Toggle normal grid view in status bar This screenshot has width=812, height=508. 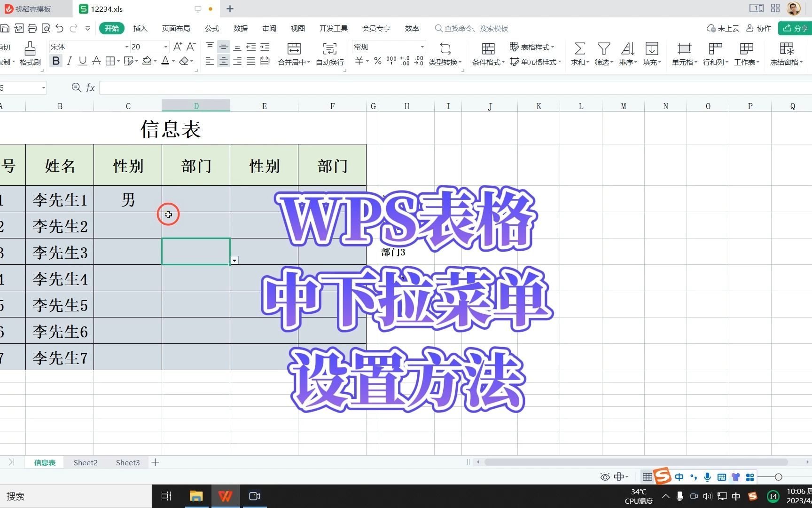[647, 477]
